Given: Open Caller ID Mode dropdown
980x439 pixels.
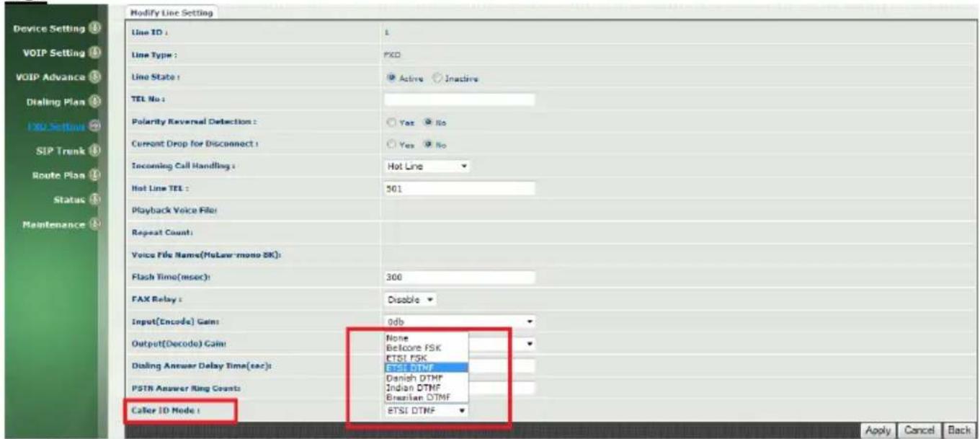Looking at the screenshot, I should pyautogui.click(x=427, y=410).
